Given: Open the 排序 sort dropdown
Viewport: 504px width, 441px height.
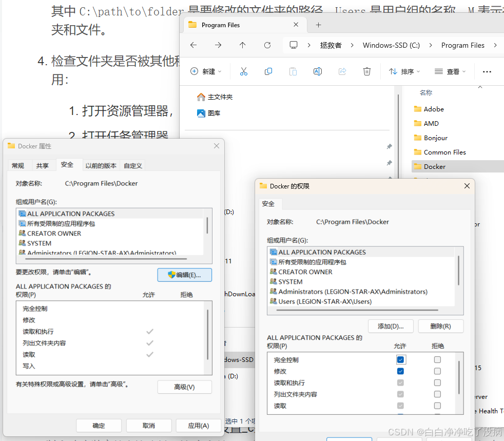Looking at the screenshot, I should coord(404,71).
